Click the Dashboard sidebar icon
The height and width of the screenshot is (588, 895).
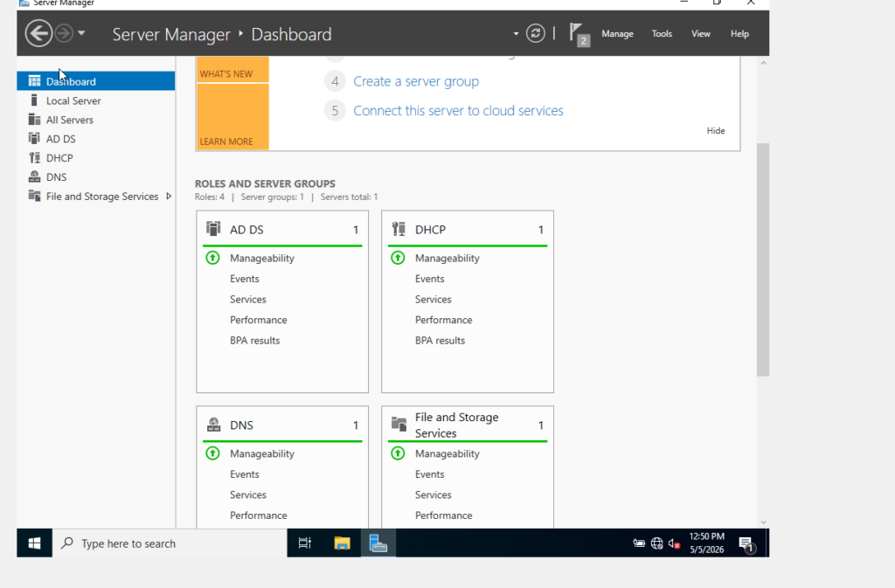(x=34, y=81)
